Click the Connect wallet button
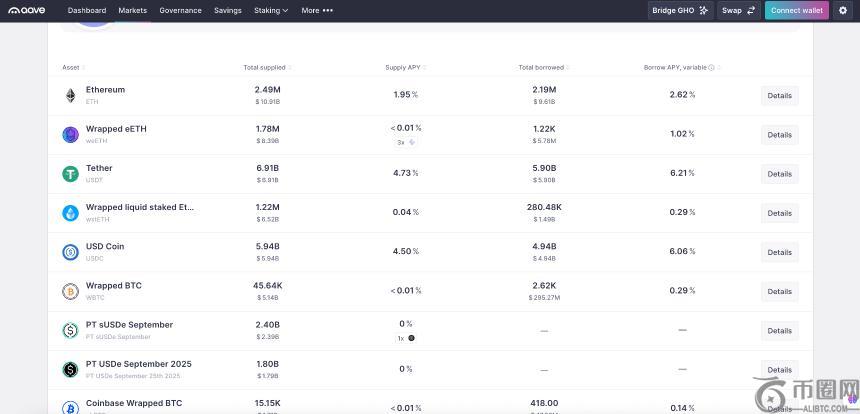 coord(796,10)
